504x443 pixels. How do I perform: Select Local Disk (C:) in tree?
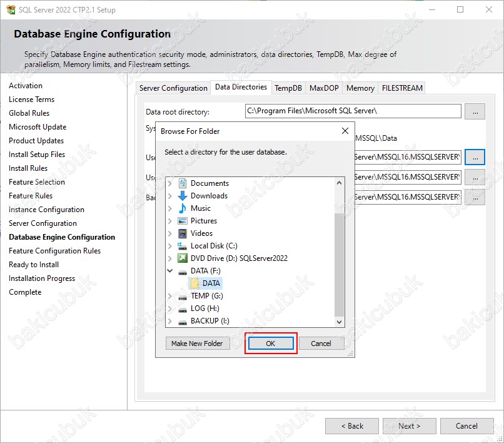coord(214,246)
